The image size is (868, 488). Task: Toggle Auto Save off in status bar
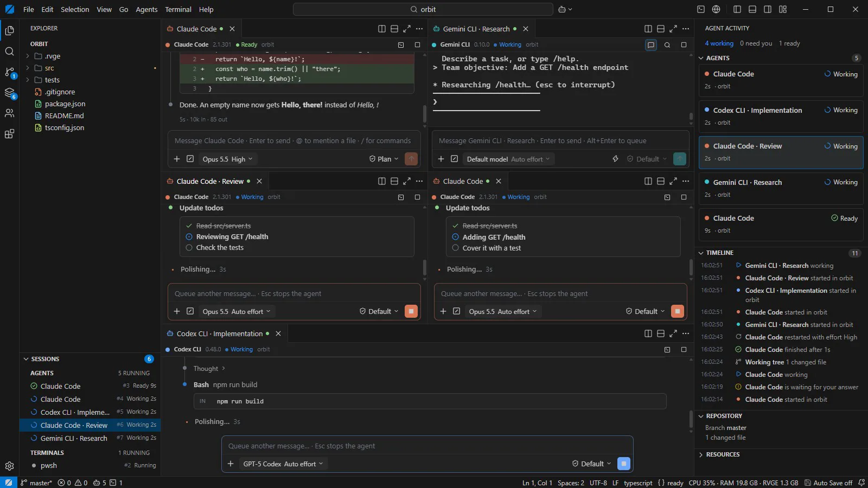click(828, 483)
